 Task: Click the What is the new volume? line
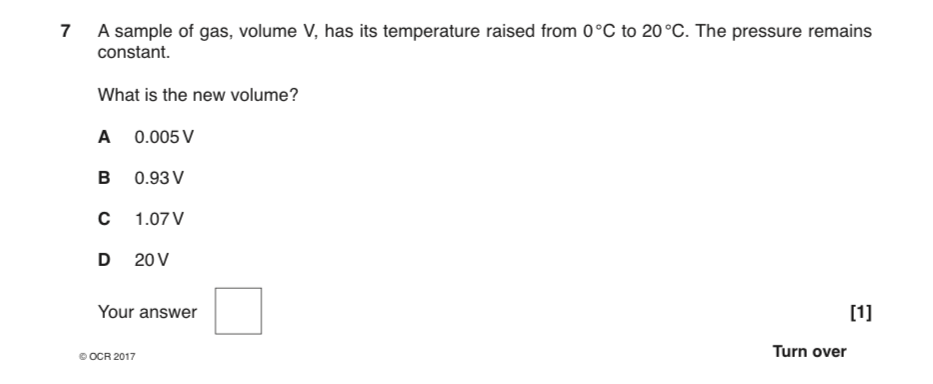198,95
